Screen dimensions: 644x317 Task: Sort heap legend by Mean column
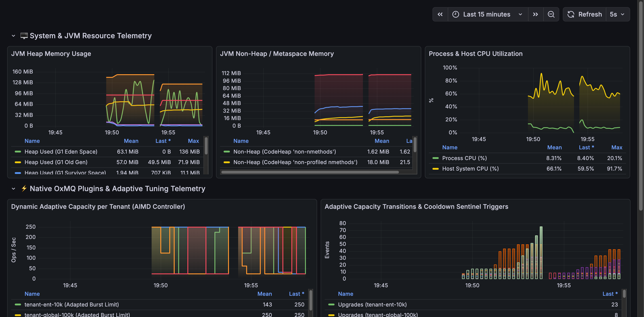point(131,141)
